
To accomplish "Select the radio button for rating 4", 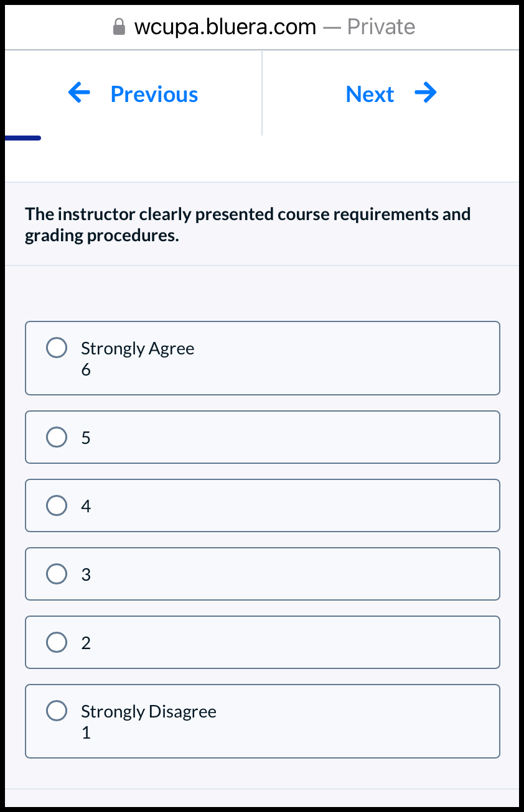I will coord(57,505).
